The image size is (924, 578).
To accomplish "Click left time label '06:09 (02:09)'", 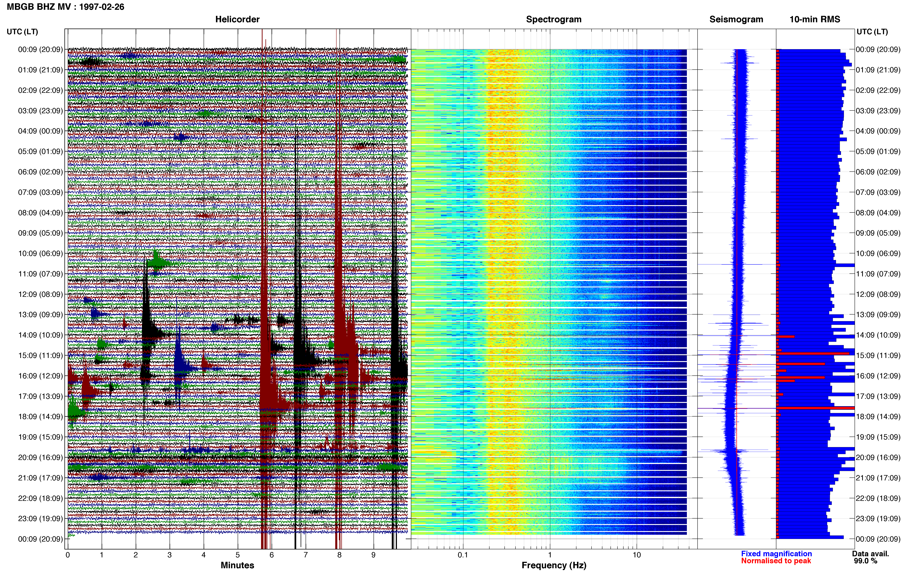I will click(x=41, y=172).
